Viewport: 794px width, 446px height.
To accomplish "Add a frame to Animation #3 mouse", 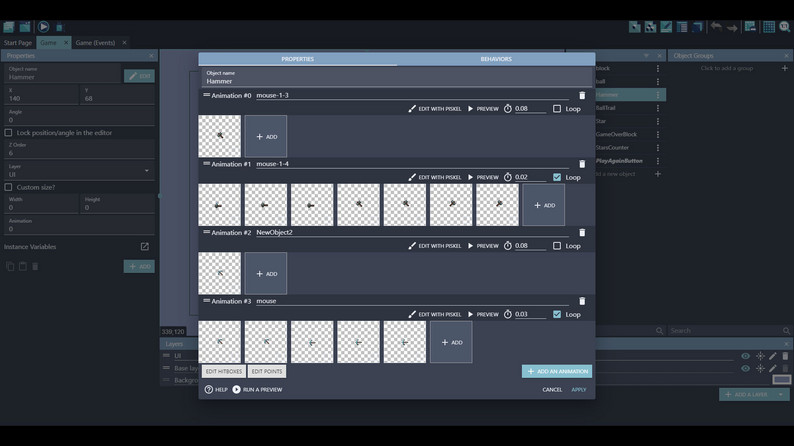I will [451, 342].
